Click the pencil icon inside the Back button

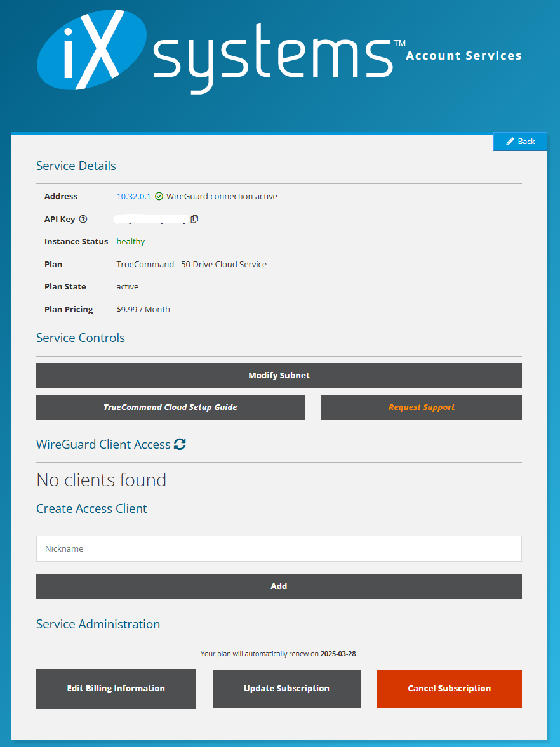[510, 141]
